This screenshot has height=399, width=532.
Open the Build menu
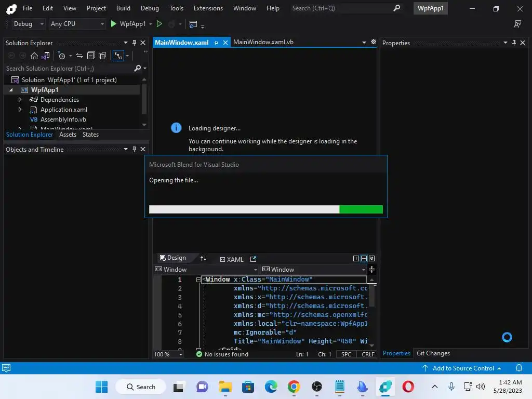(123, 8)
